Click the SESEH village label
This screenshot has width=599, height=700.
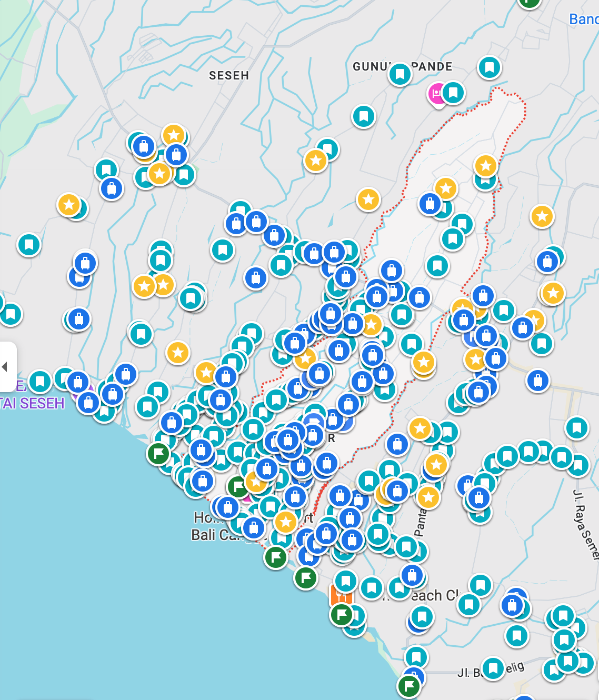[228, 76]
